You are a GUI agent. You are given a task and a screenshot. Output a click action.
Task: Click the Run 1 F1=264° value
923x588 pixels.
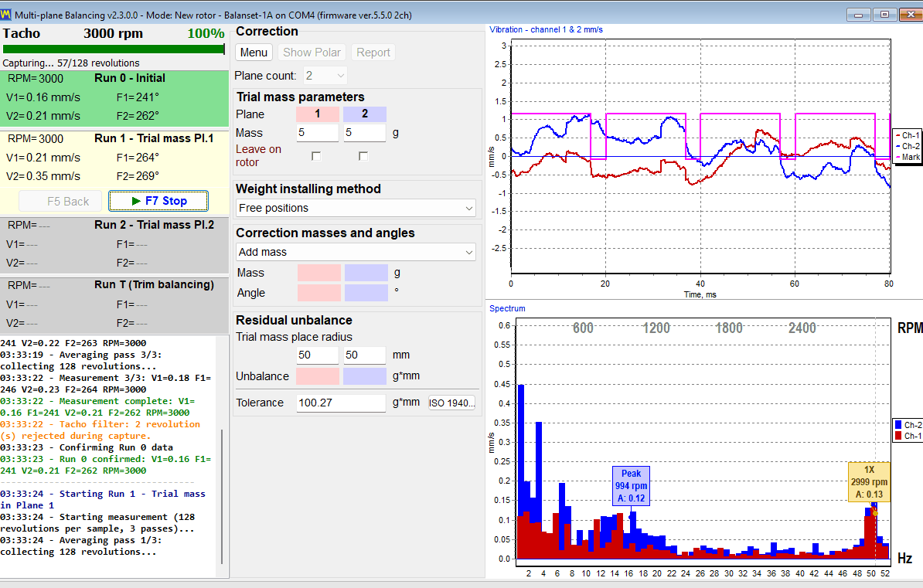coord(138,158)
